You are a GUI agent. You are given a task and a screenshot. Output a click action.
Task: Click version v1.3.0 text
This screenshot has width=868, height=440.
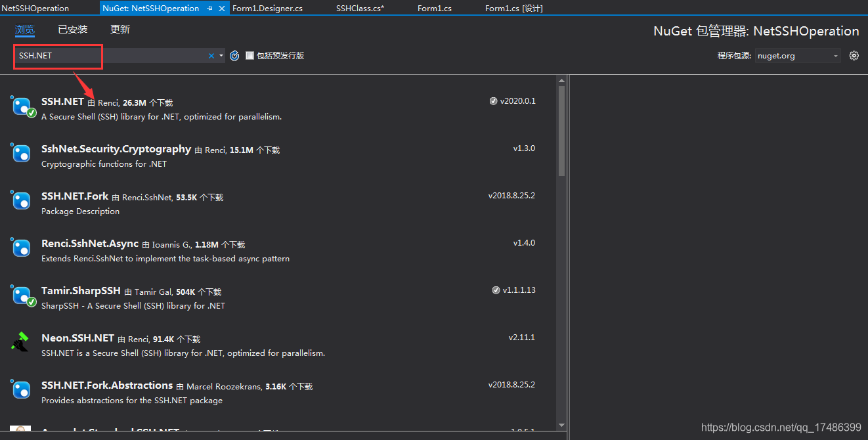524,148
